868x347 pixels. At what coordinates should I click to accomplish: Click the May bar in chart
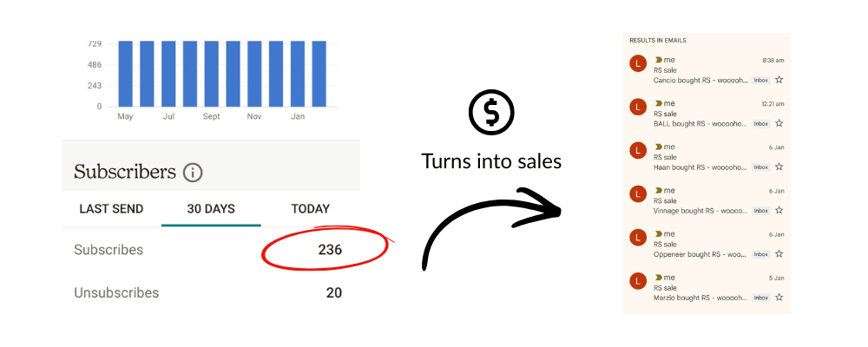[x=126, y=74]
